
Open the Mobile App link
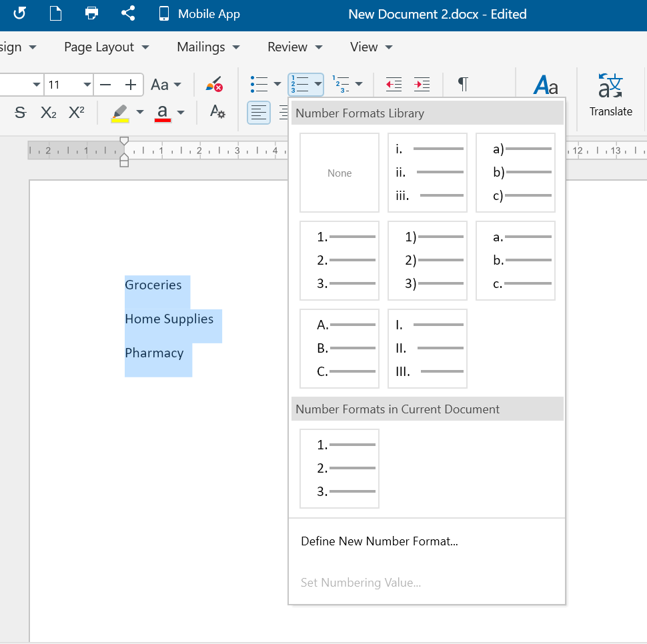(199, 14)
